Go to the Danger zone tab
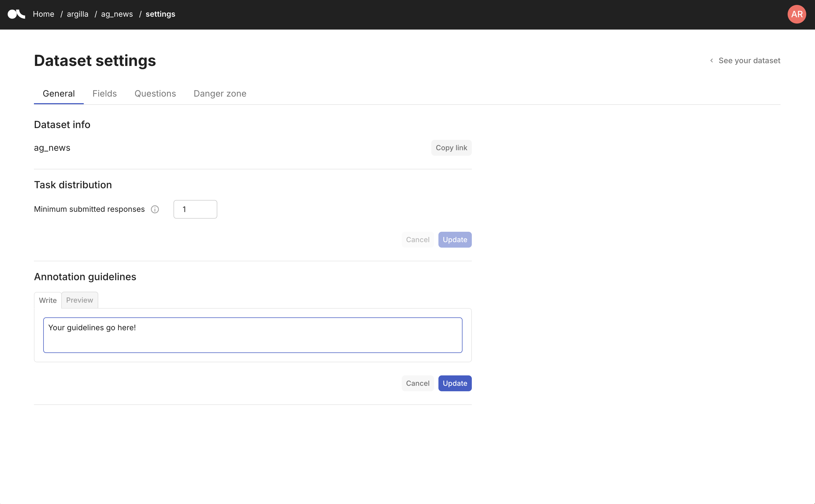 [x=220, y=94]
